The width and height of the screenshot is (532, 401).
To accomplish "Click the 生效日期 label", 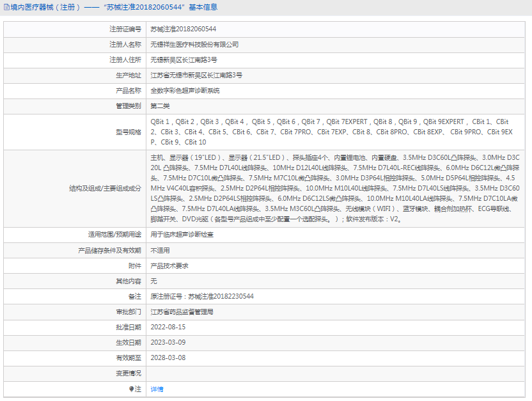I will (x=129, y=342).
